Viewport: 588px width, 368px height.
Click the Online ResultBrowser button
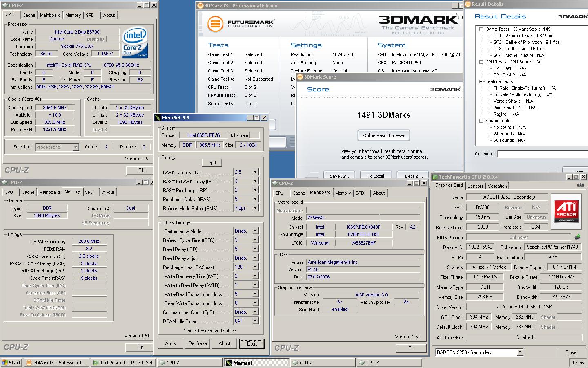pyautogui.click(x=384, y=135)
